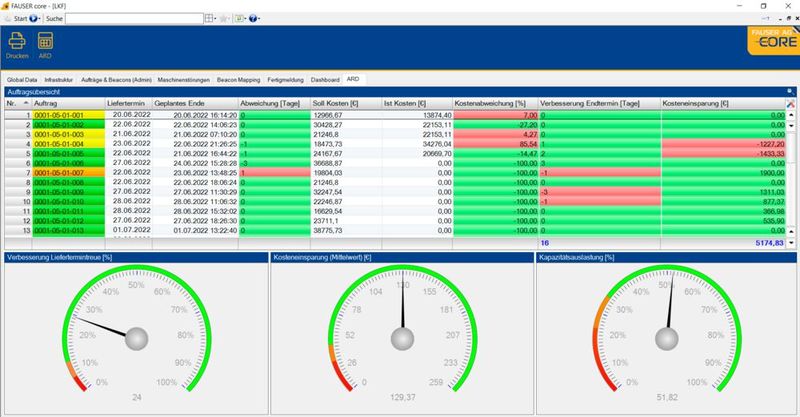Open the Maschinenstörungen tab

click(x=185, y=77)
